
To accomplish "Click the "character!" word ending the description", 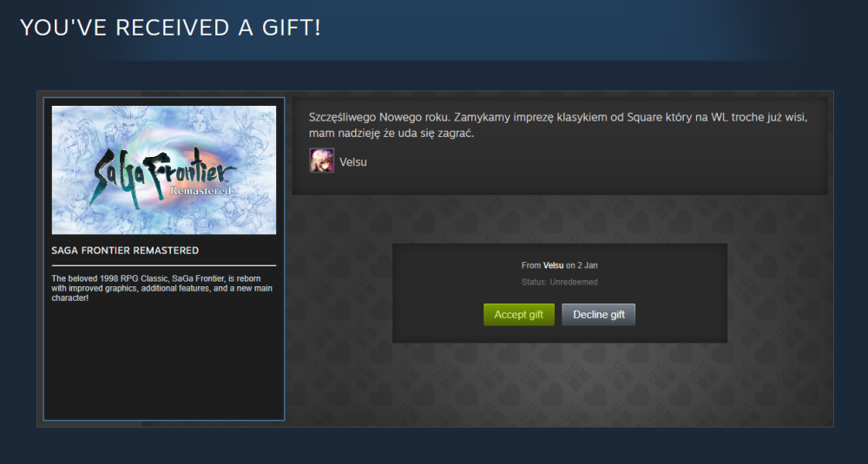I will (x=69, y=298).
